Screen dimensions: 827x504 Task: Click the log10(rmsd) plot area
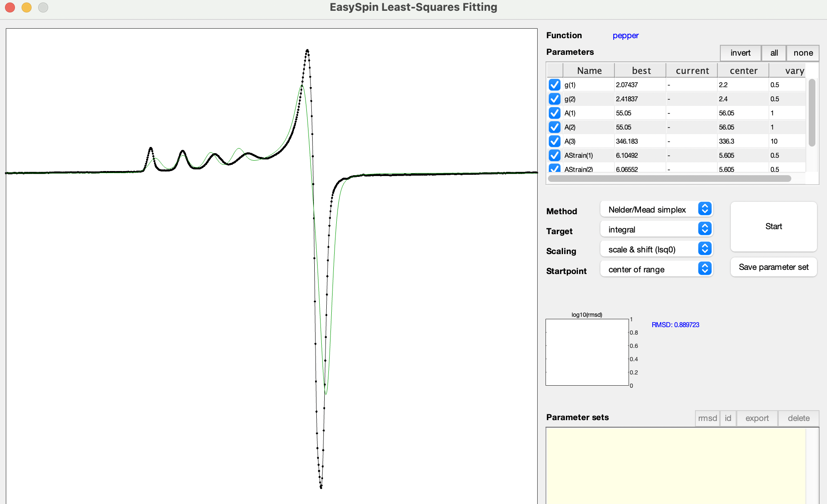(x=587, y=352)
